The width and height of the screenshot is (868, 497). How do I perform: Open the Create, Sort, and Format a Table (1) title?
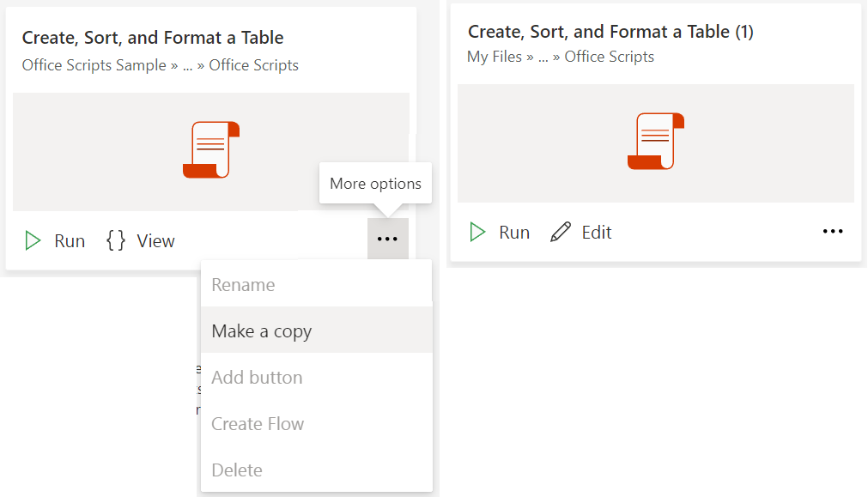[x=610, y=32]
